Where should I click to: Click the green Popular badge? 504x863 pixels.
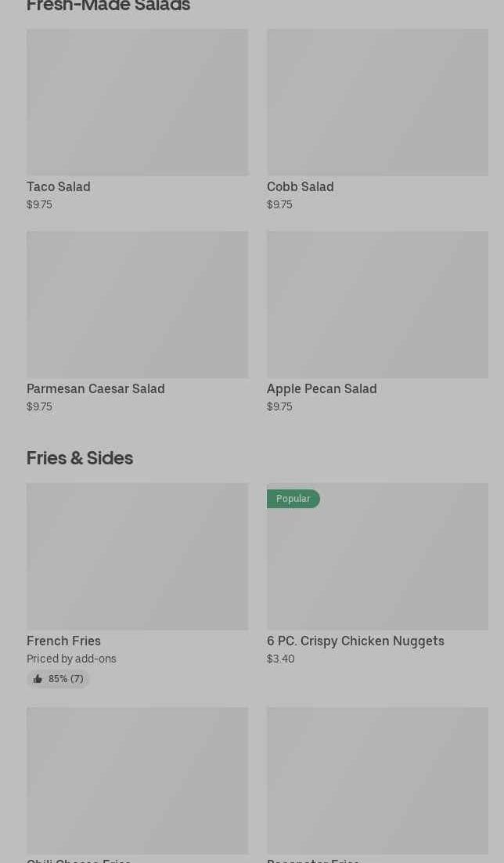[293, 499]
